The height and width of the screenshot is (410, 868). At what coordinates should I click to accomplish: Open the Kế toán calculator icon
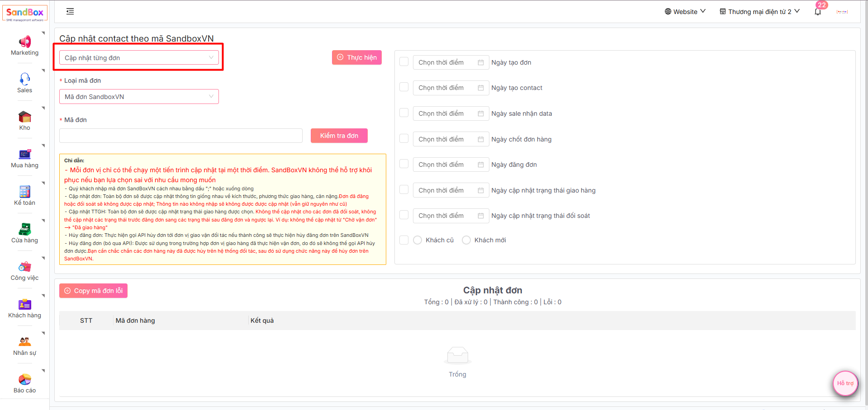coord(25,192)
